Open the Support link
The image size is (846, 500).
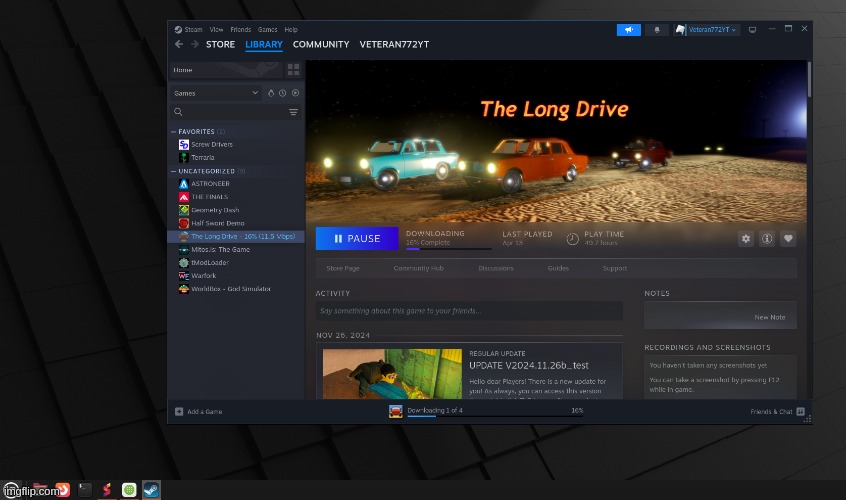(615, 268)
